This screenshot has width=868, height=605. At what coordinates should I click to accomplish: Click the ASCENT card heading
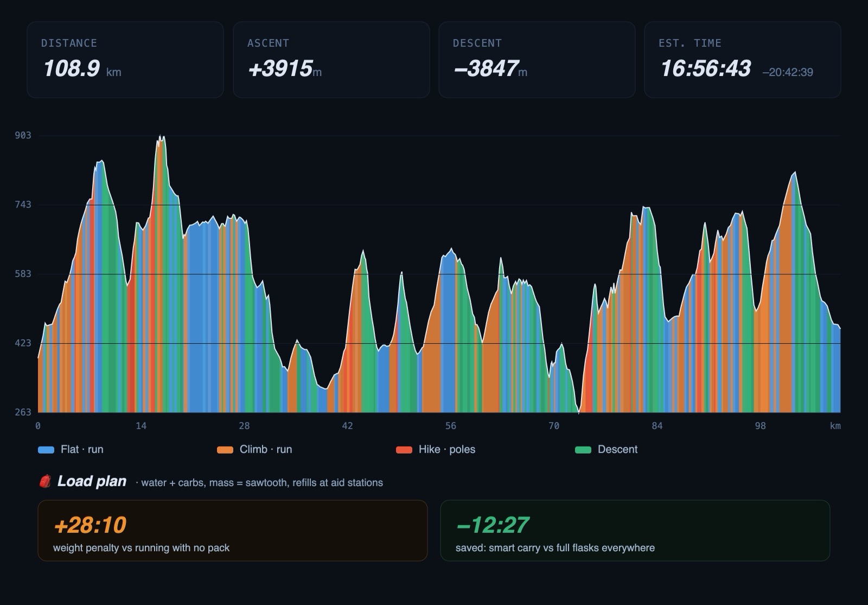(x=268, y=43)
